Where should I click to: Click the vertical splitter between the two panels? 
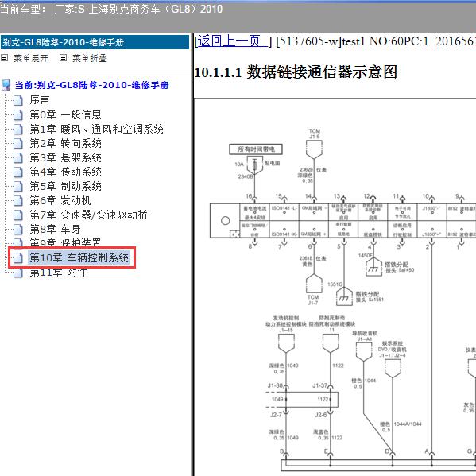click(x=192, y=254)
